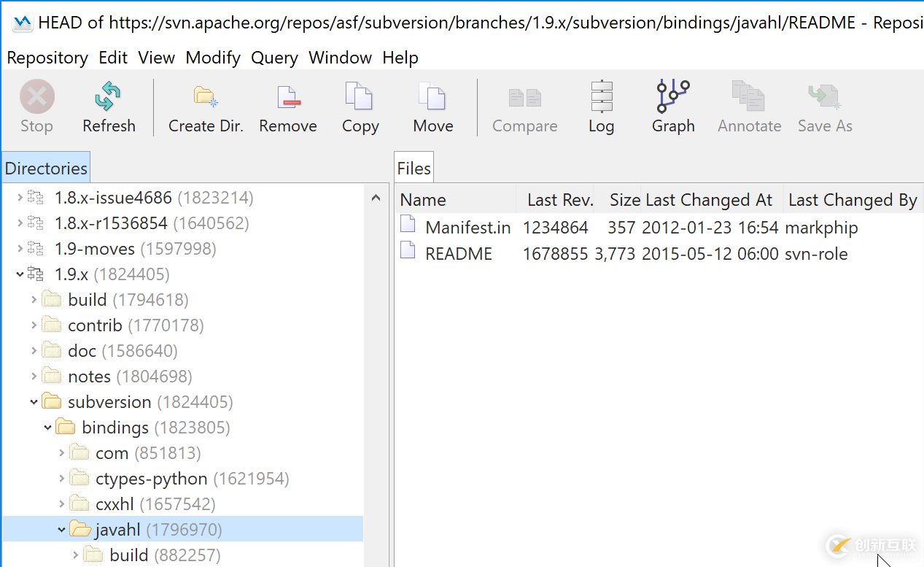Select the Files tab
The width and height of the screenshot is (924, 567).
(x=414, y=169)
